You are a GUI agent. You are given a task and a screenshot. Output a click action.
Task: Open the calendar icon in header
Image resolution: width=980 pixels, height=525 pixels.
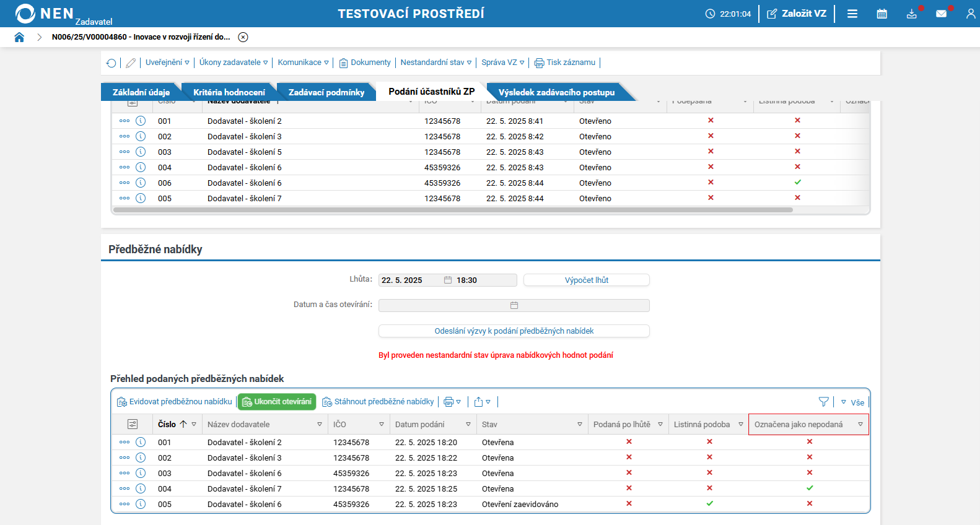(882, 14)
